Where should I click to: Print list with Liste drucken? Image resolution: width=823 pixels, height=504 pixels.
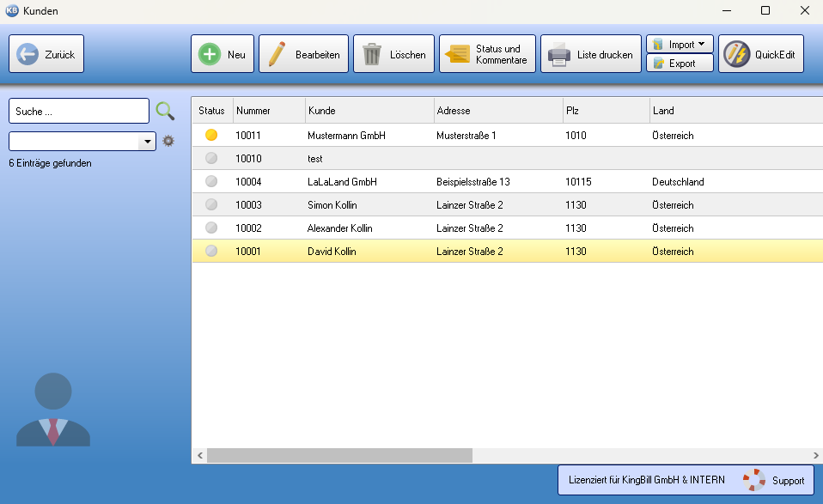coord(591,54)
